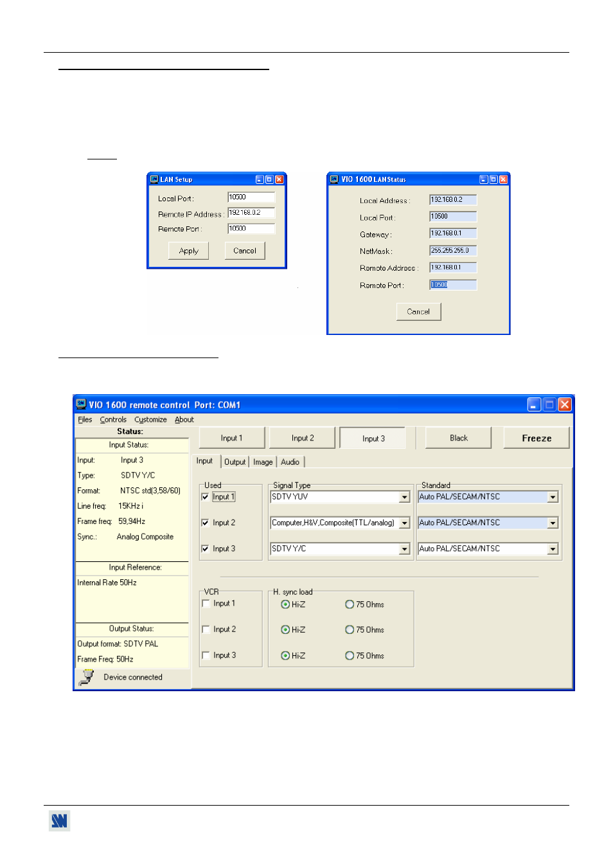Toggle Used checkbox for Input 2

(x=206, y=523)
